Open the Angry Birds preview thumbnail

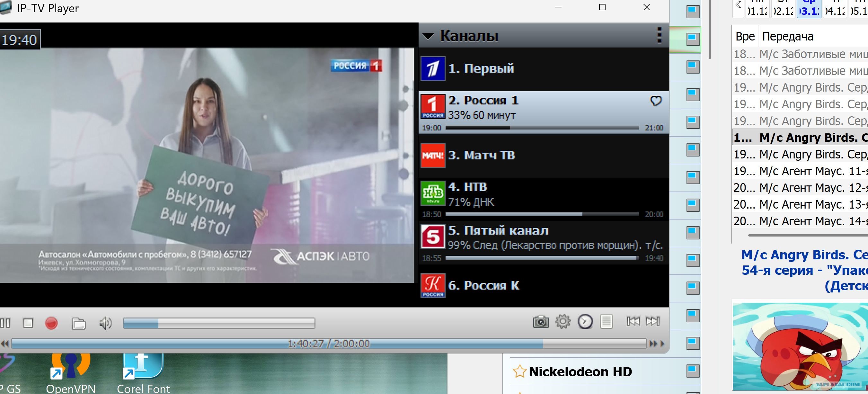(800, 346)
